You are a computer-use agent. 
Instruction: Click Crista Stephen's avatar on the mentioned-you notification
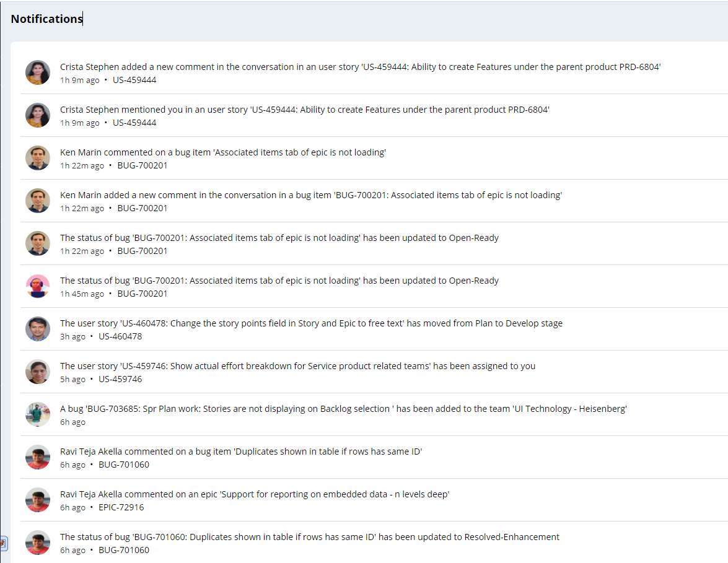click(38, 115)
